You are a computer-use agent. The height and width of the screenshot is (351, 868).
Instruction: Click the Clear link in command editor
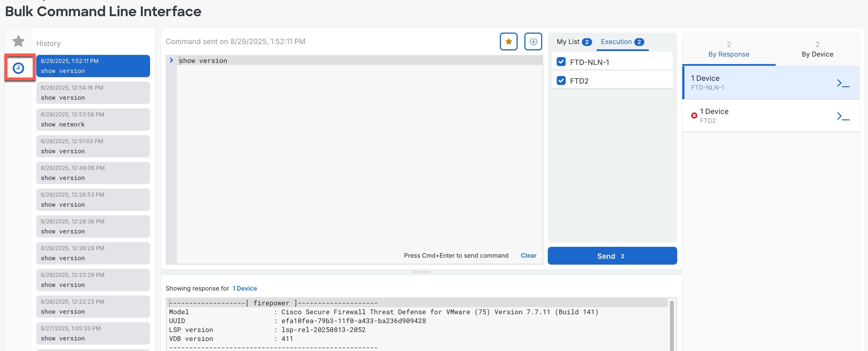528,255
